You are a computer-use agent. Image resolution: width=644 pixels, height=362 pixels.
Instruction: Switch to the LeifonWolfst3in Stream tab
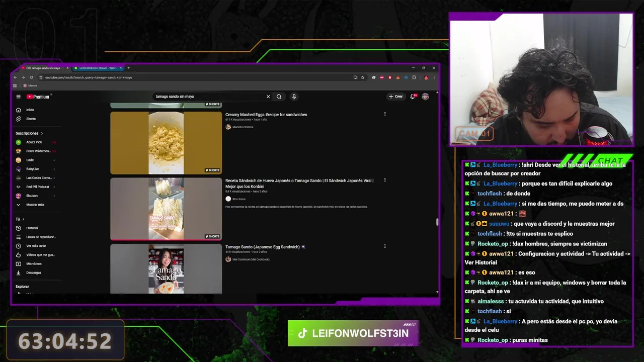point(98,68)
